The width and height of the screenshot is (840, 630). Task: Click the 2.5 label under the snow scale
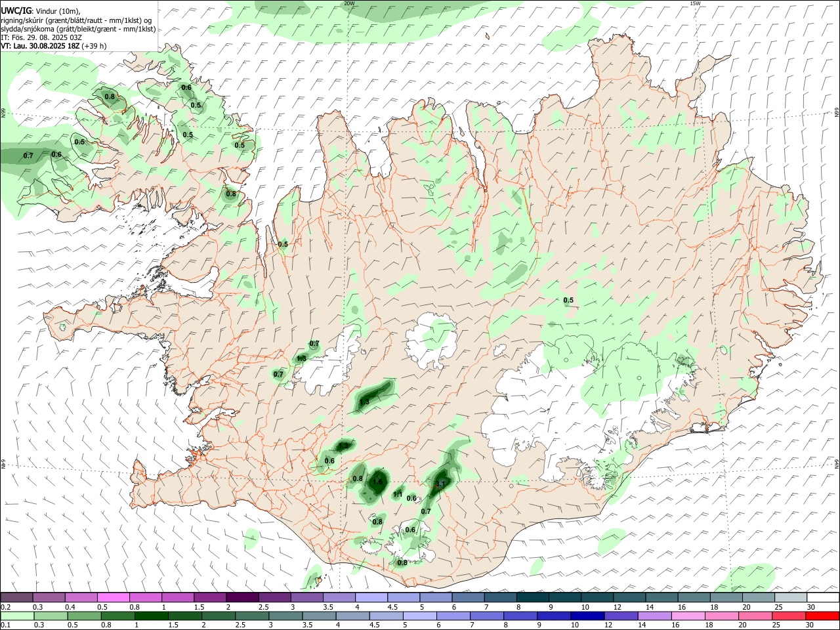click(x=263, y=607)
